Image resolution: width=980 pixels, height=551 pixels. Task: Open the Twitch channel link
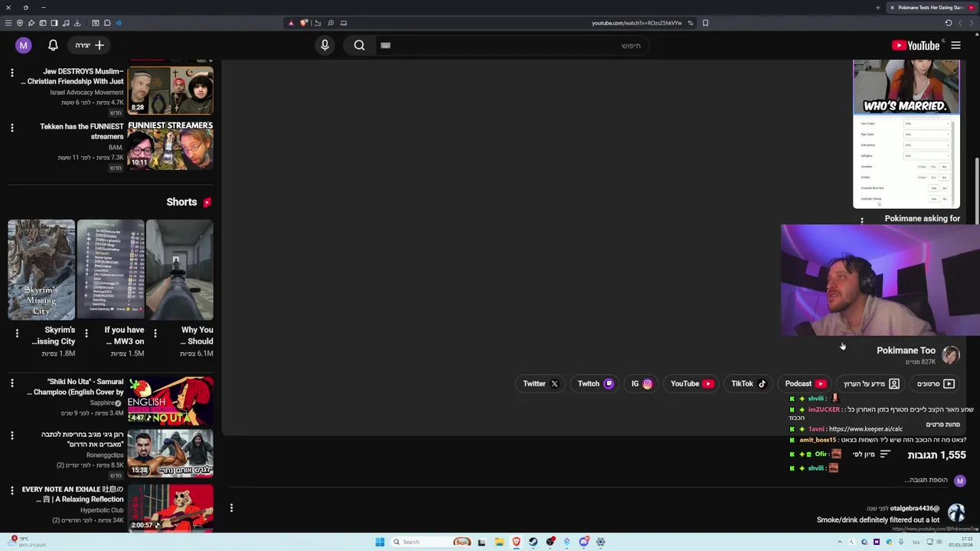tap(595, 383)
